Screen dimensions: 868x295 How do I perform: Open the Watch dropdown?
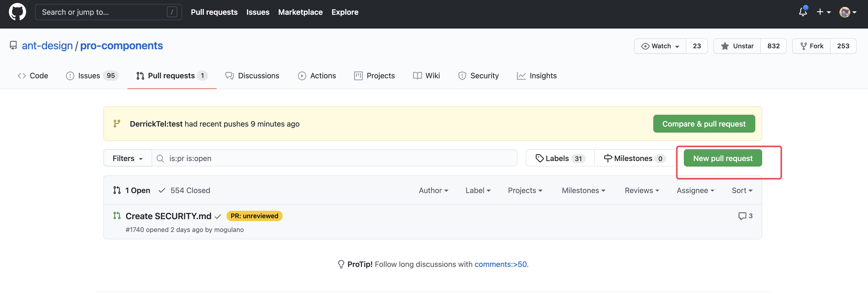pos(660,46)
